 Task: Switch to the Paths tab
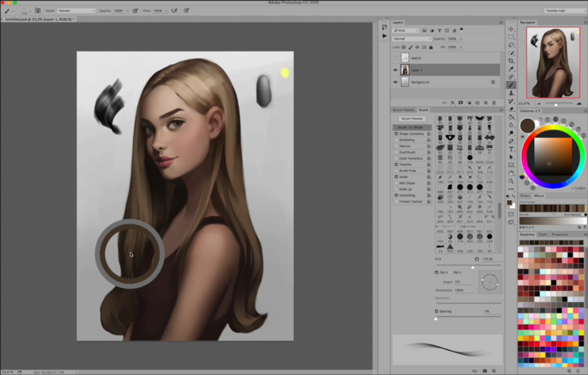tap(542, 235)
